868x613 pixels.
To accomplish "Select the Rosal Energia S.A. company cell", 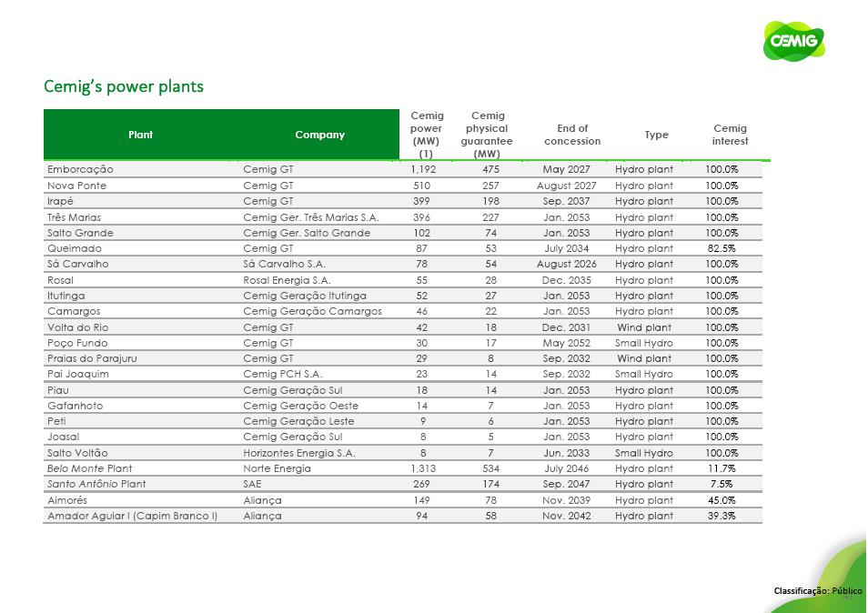I will pos(287,280).
